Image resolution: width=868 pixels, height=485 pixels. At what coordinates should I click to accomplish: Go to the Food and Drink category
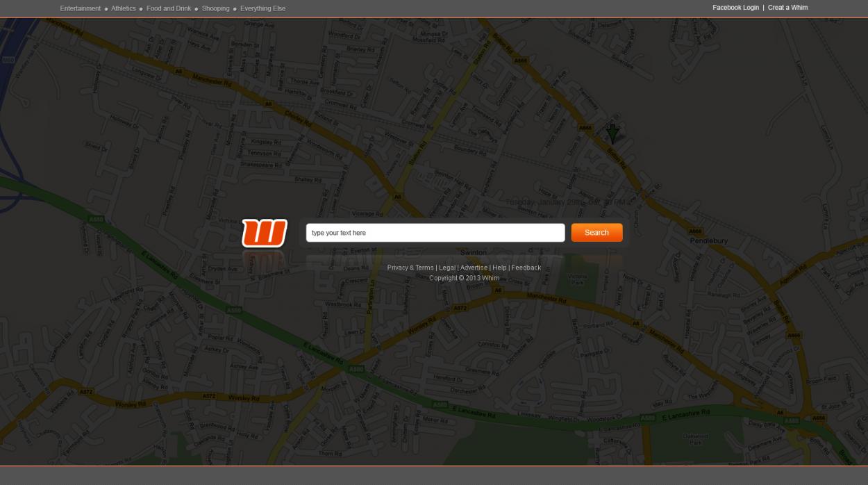(169, 8)
